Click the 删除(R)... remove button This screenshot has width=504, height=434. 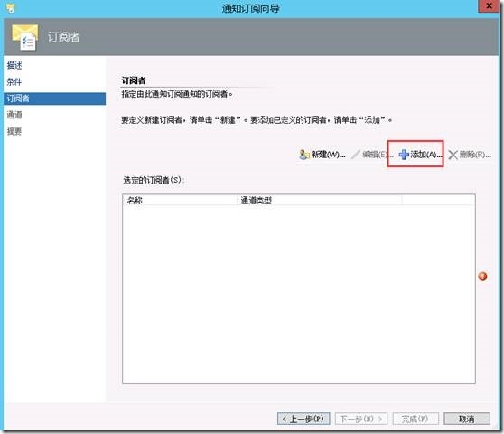click(470, 155)
